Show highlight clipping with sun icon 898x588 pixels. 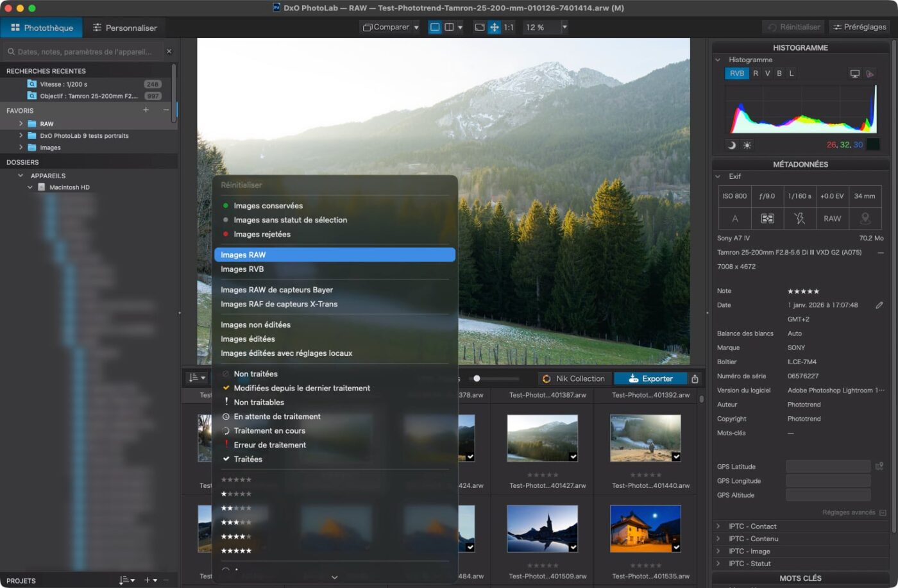[747, 145]
